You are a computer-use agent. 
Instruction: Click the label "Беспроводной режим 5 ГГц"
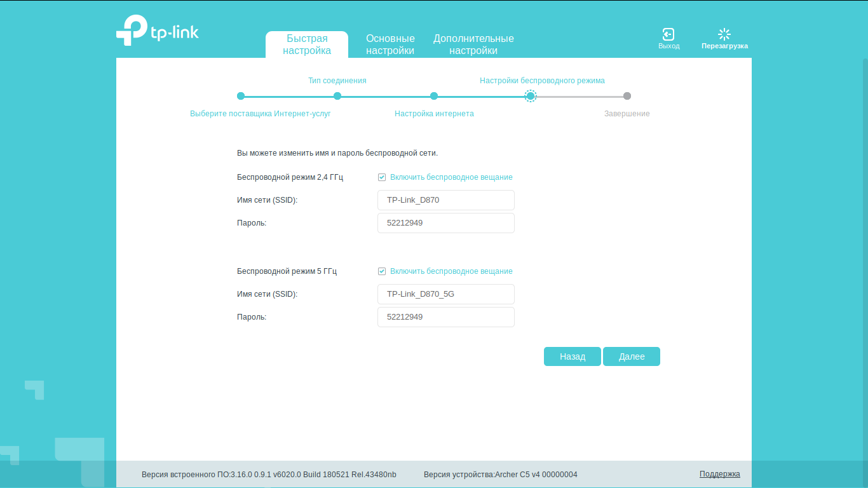pyautogui.click(x=287, y=271)
